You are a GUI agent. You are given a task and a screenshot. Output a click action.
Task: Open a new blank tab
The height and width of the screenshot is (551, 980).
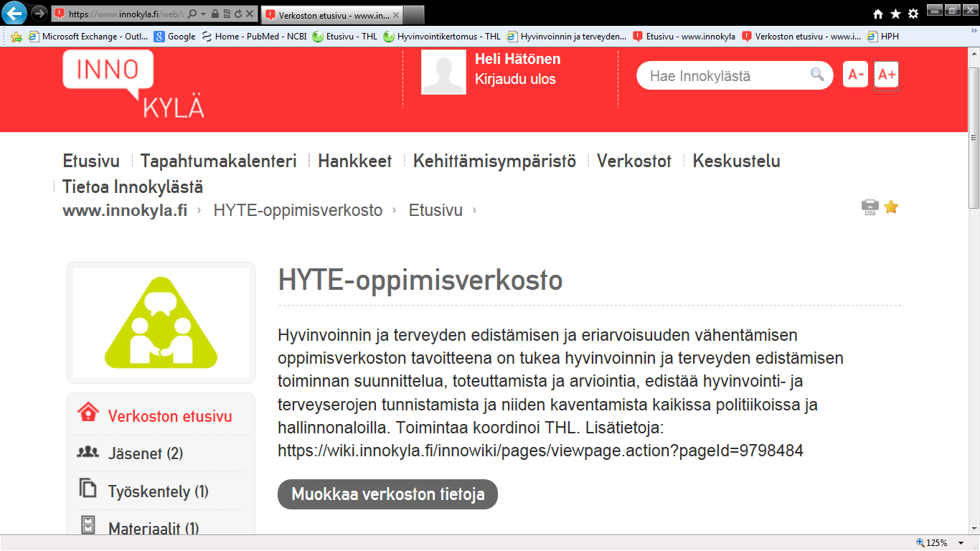point(415,14)
